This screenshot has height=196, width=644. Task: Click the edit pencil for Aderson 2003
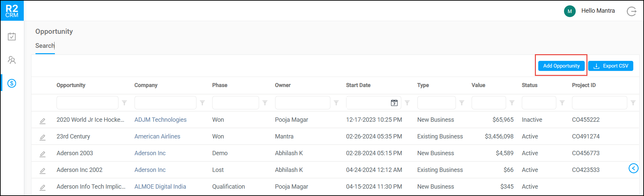point(43,154)
